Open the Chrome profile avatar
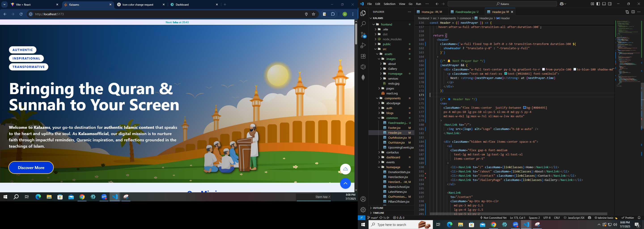644x229 pixels. 345,14
